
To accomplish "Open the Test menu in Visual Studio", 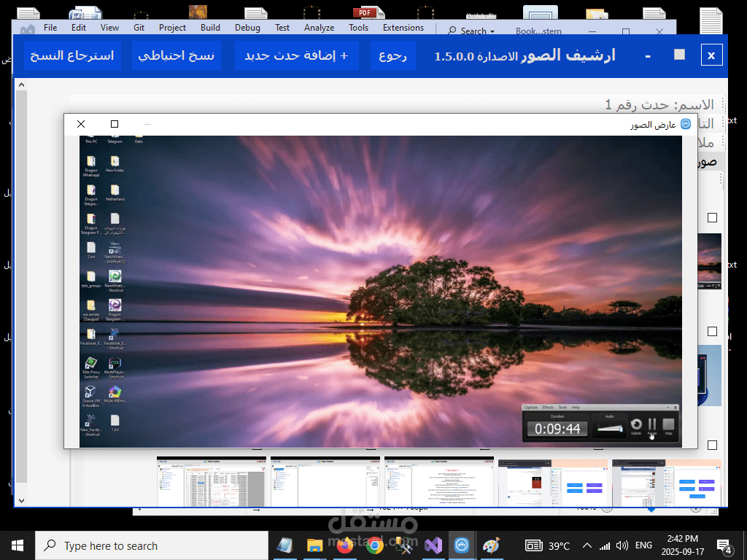I will click(x=282, y=28).
